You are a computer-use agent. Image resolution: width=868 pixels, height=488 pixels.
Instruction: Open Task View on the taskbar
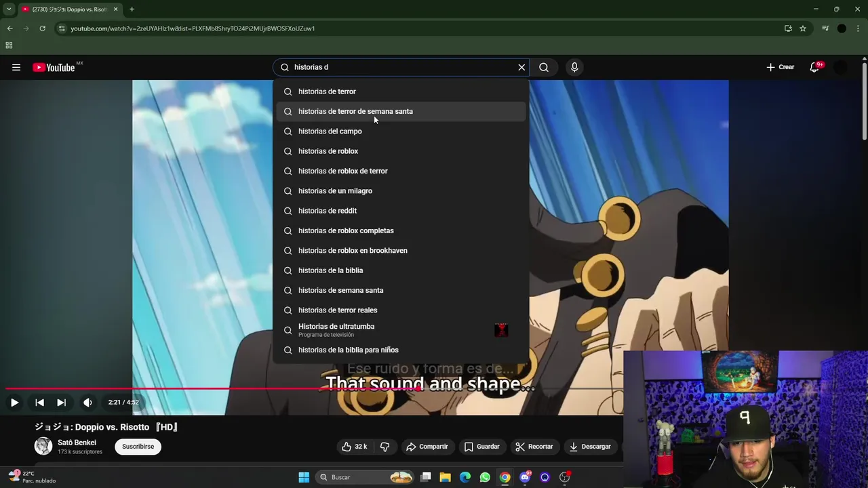pyautogui.click(x=426, y=477)
